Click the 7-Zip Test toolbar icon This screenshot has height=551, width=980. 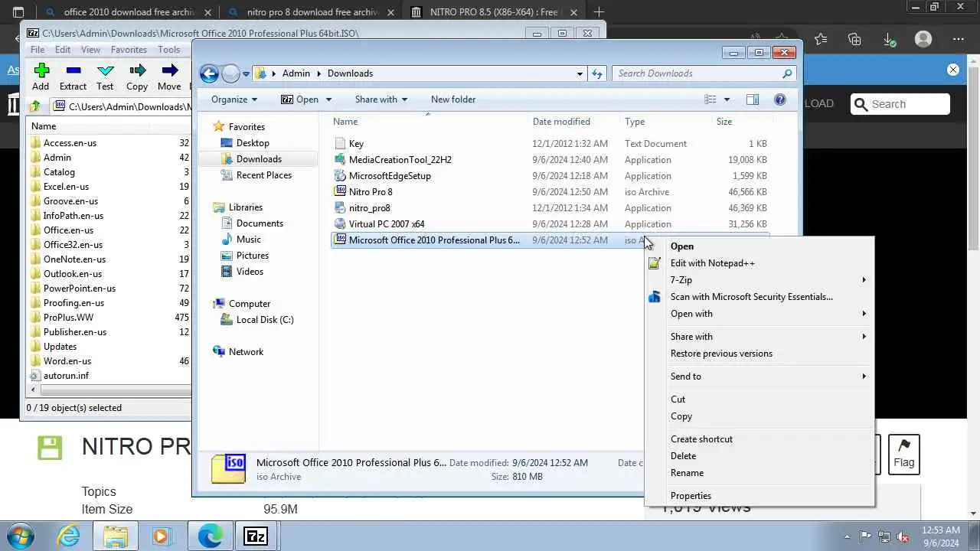(106, 70)
